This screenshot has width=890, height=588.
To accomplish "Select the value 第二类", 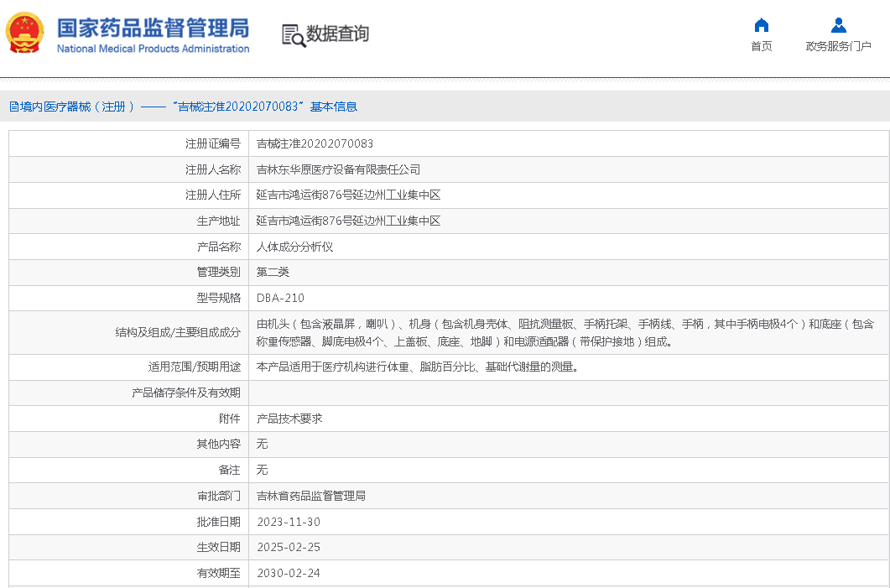I will pyautogui.click(x=273, y=272).
